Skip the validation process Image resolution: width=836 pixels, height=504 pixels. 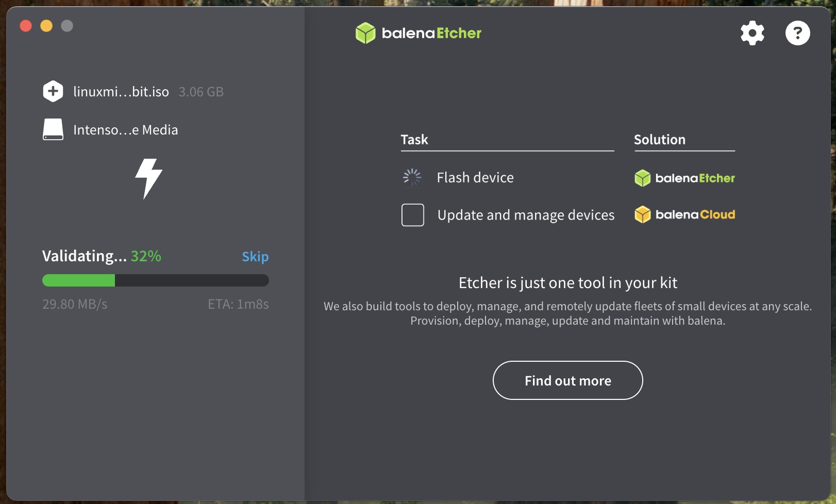tap(255, 256)
